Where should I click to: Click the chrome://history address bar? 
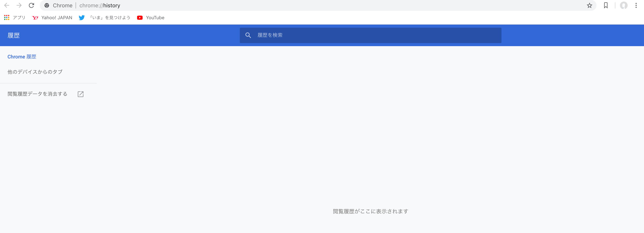pos(318,6)
